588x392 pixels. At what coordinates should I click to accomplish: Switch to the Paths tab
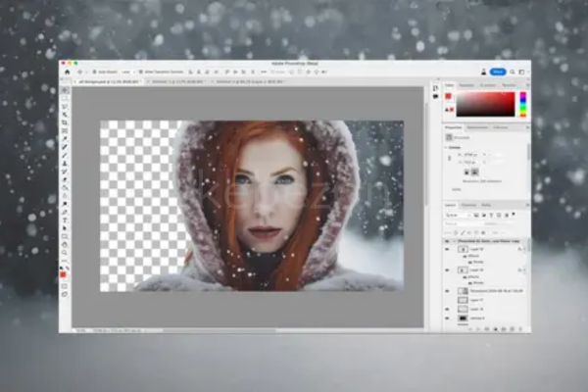point(486,205)
